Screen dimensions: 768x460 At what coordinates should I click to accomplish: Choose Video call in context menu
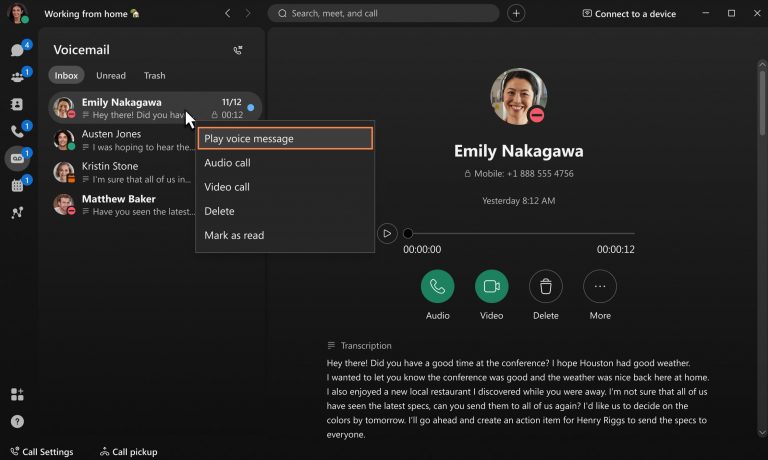227,187
